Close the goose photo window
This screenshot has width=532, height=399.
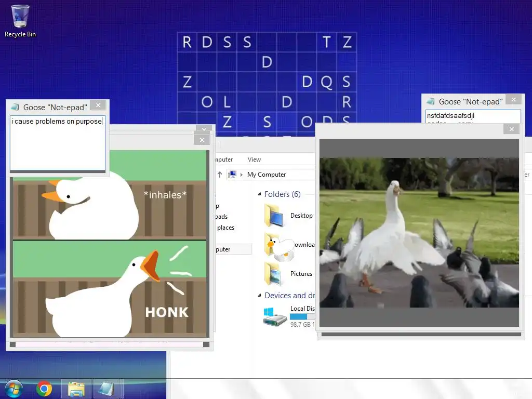click(x=512, y=129)
